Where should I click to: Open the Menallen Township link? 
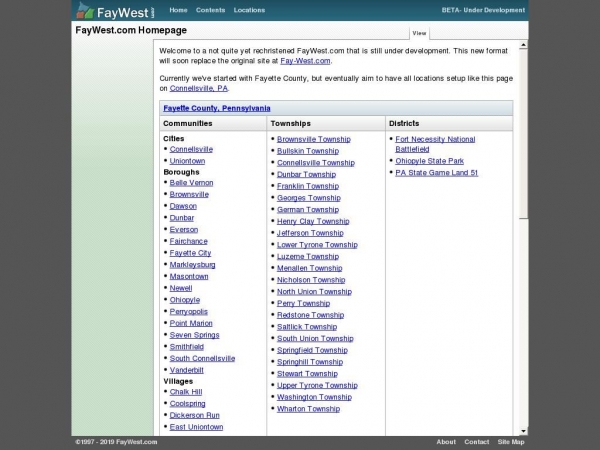[x=310, y=268]
